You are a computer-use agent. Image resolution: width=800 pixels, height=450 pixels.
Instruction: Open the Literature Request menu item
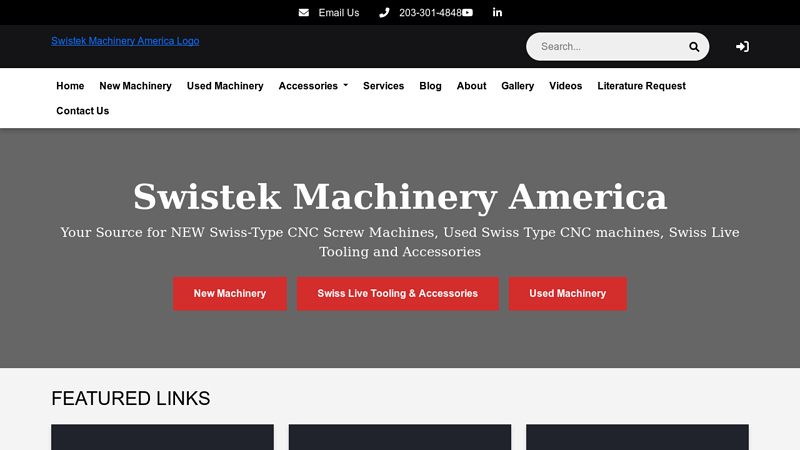click(641, 86)
